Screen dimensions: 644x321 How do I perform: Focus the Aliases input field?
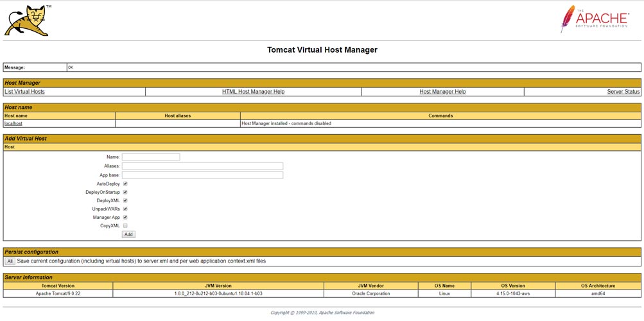(x=202, y=166)
